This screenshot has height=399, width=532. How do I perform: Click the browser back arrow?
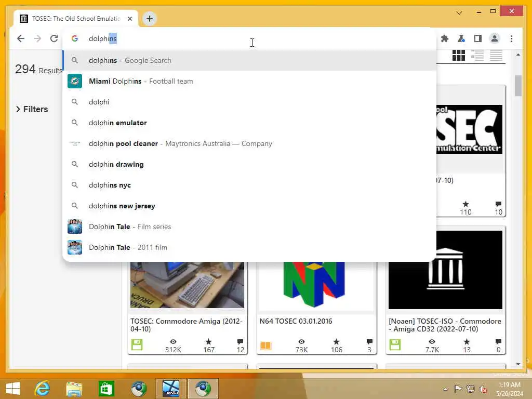click(21, 38)
